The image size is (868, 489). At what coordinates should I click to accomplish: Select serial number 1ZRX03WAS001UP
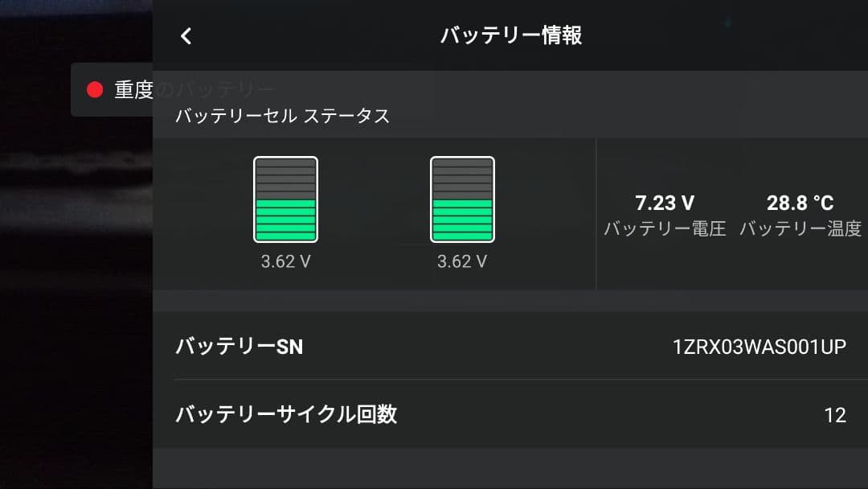tap(760, 347)
